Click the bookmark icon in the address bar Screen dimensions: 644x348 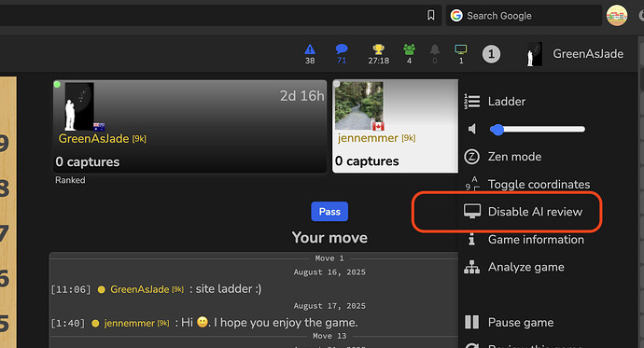[x=431, y=16]
